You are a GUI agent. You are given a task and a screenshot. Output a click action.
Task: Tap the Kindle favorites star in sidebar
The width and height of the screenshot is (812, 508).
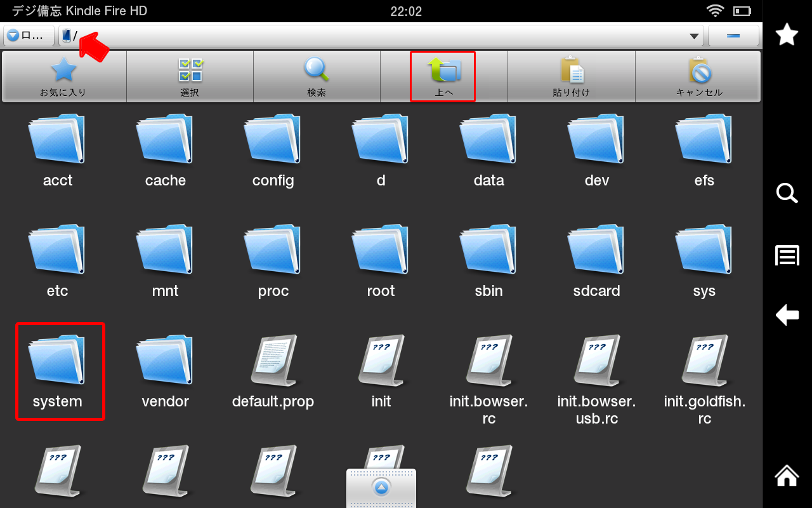click(787, 34)
